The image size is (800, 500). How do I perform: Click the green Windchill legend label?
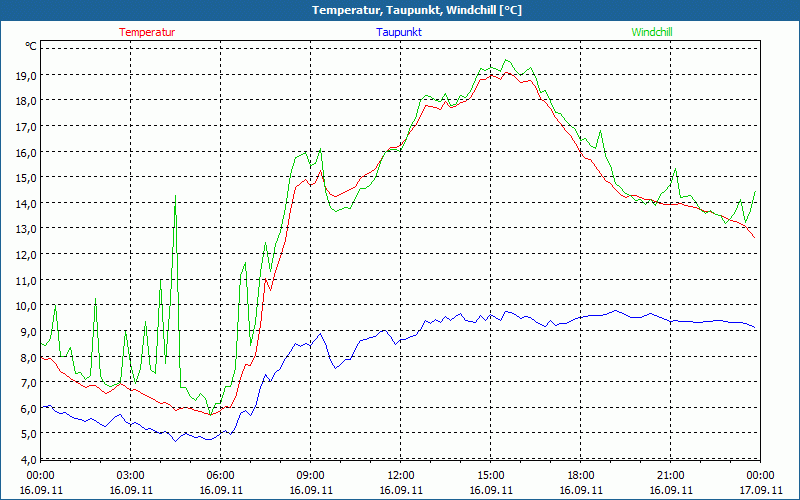(652, 32)
